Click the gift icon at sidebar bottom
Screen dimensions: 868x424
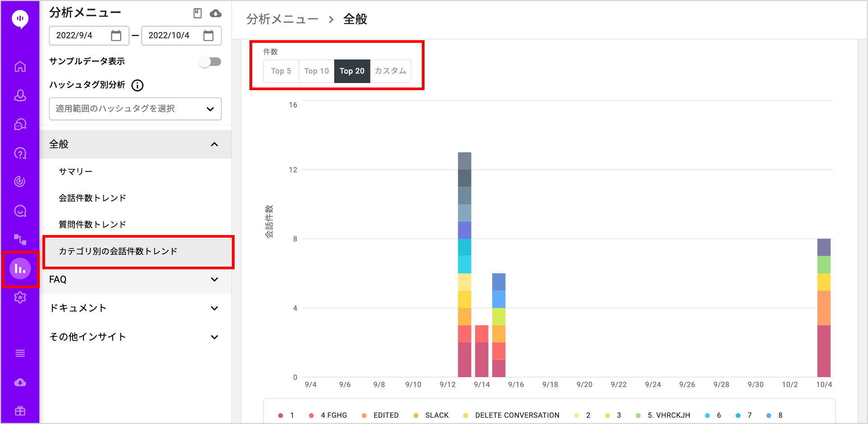(x=20, y=411)
